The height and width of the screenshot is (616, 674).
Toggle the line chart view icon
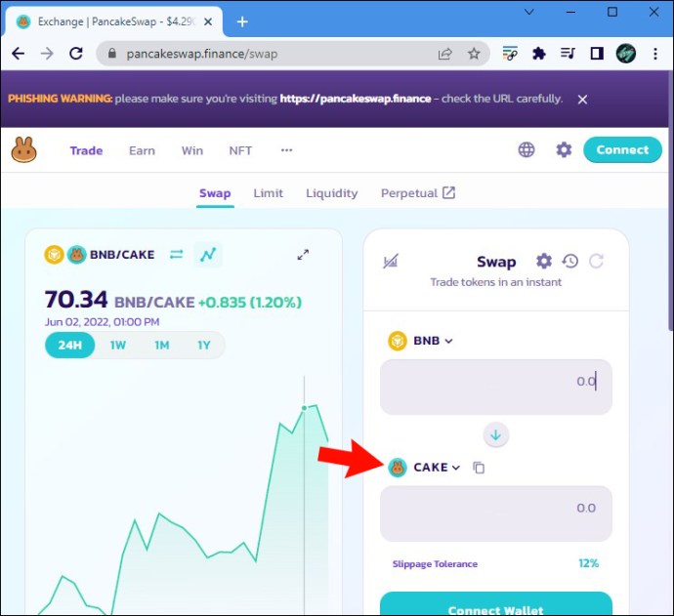coord(208,254)
